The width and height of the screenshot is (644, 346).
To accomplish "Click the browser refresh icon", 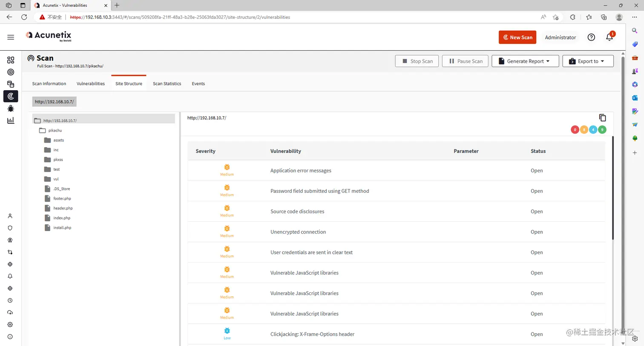I will [24, 17].
